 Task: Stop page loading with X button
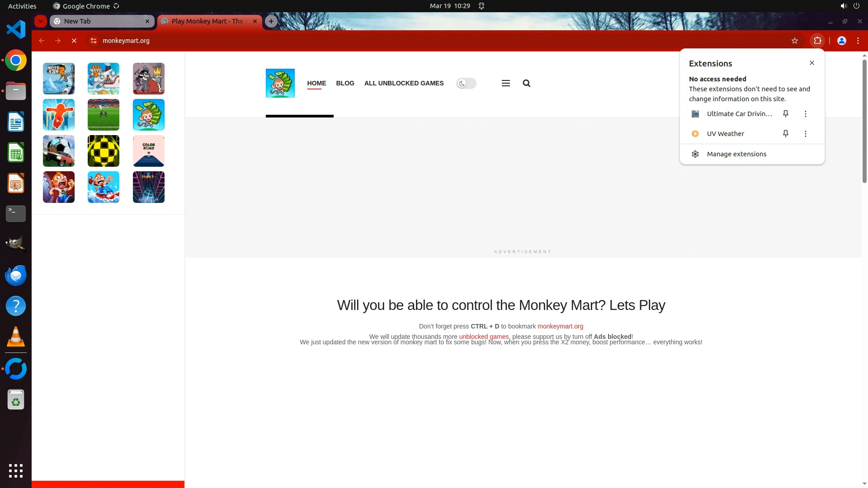tap(74, 41)
